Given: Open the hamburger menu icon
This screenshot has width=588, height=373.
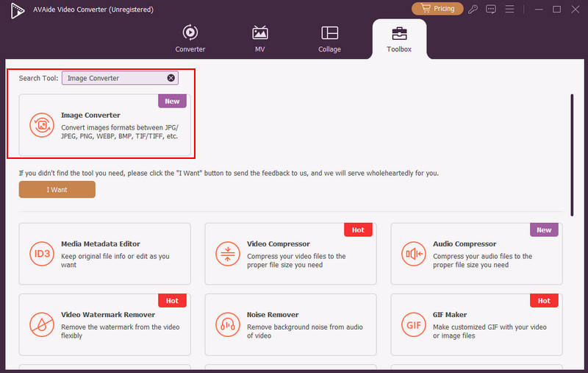Looking at the screenshot, I should [509, 9].
